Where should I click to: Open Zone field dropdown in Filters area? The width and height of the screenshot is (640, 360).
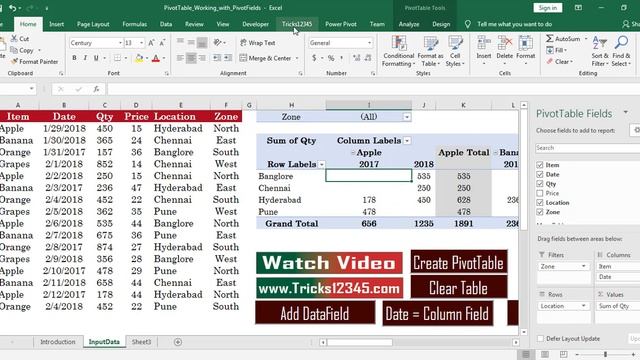[x=584, y=266]
